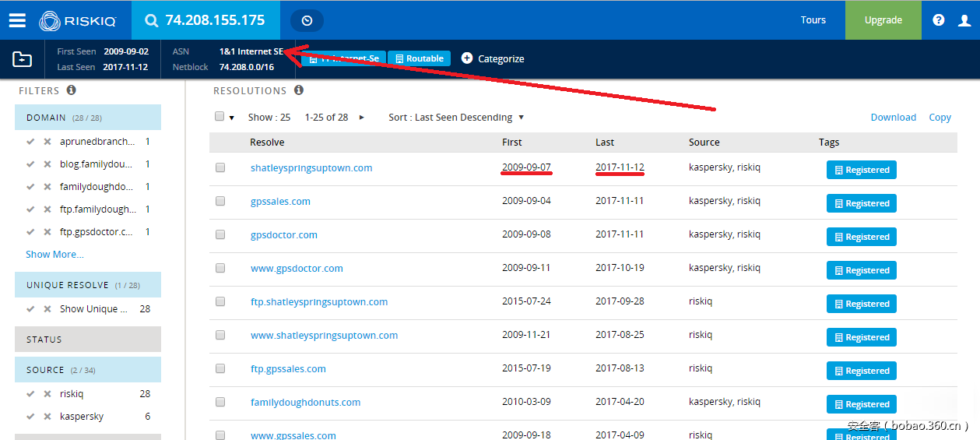Viewport: 980px width, 440px height.
Task: Click the search field with 74.208.155.175
Action: (x=215, y=20)
